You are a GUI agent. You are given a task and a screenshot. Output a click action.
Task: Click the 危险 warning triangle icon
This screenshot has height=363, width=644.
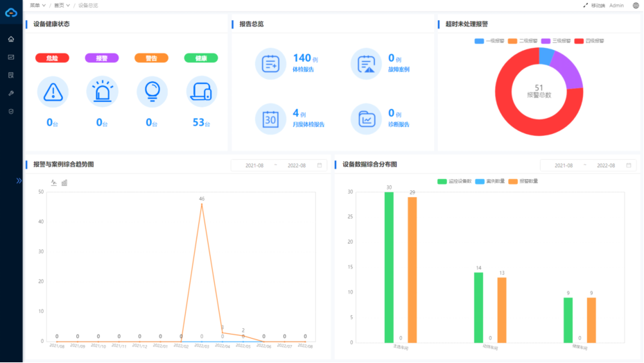52,92
